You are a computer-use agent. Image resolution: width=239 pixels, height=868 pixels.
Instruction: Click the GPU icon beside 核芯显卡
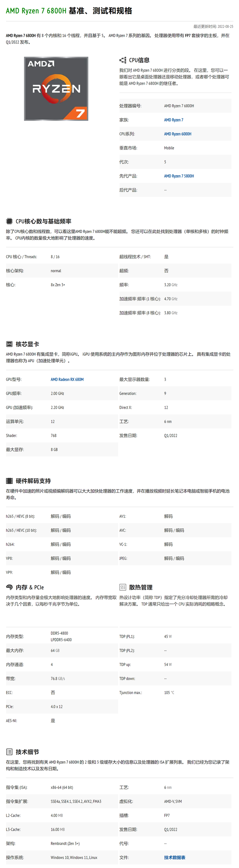click(x=9, y=344)
